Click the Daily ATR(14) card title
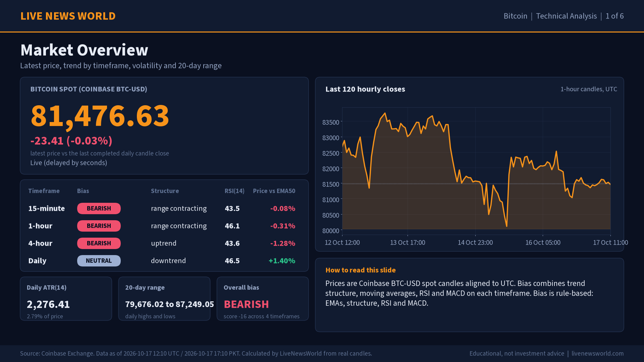The width and height of the screenshot is (644, 362). [x=47, y=288]
